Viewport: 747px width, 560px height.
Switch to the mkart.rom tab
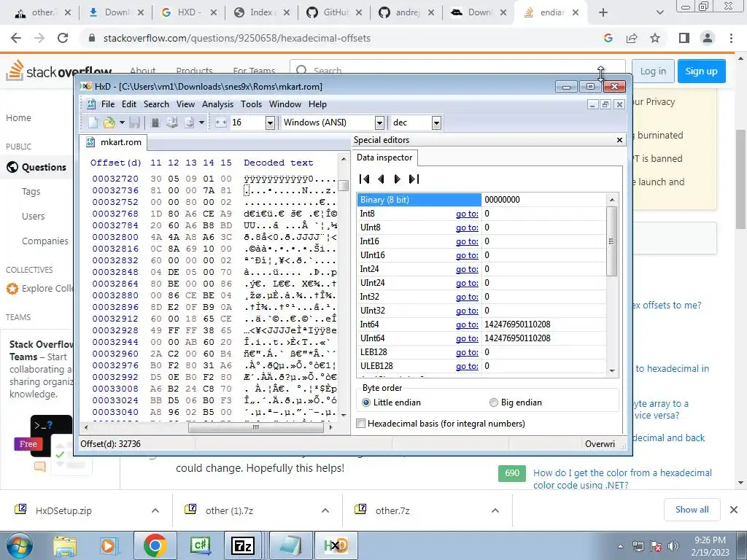[113, 142]
